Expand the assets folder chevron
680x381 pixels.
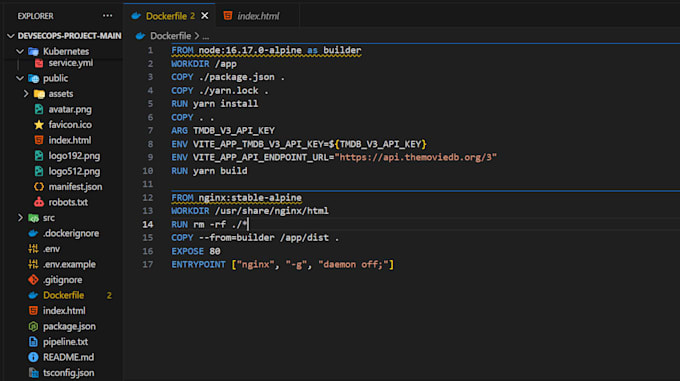(26, 94)
